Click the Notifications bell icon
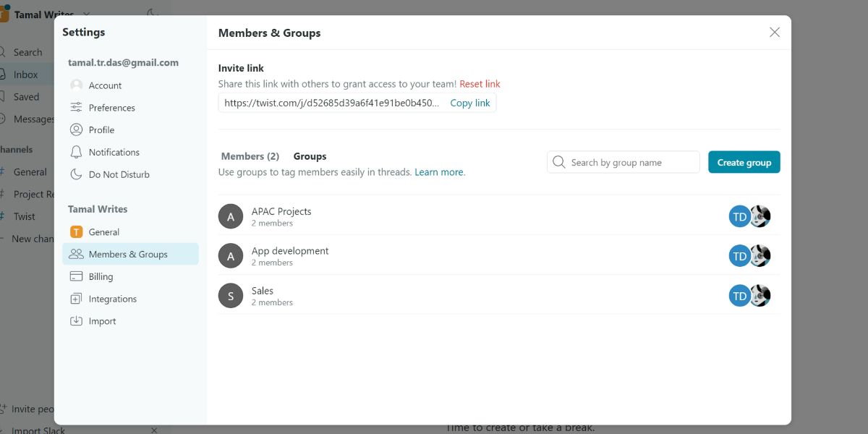 (x=76, y=152)
